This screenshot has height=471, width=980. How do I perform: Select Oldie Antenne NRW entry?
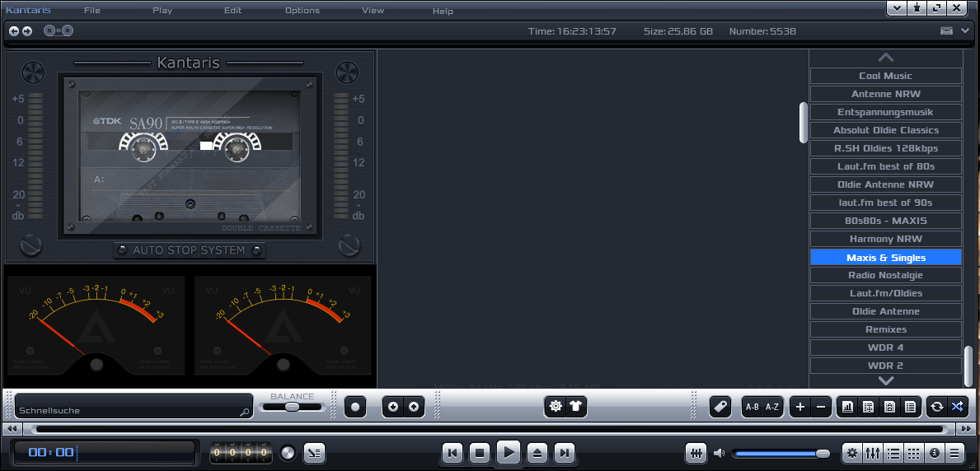(885, 184)
